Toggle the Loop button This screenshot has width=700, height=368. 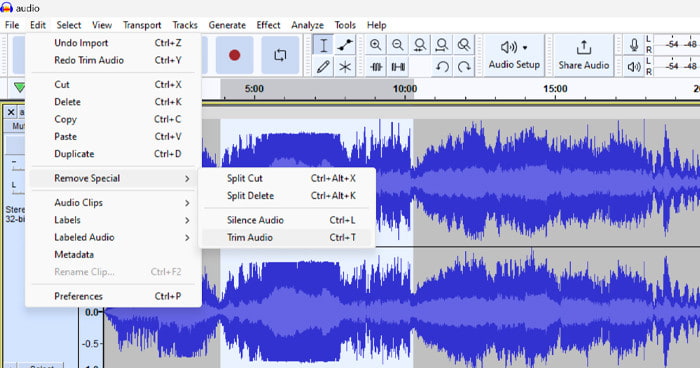pyautogui.click(x=280, y=55)
